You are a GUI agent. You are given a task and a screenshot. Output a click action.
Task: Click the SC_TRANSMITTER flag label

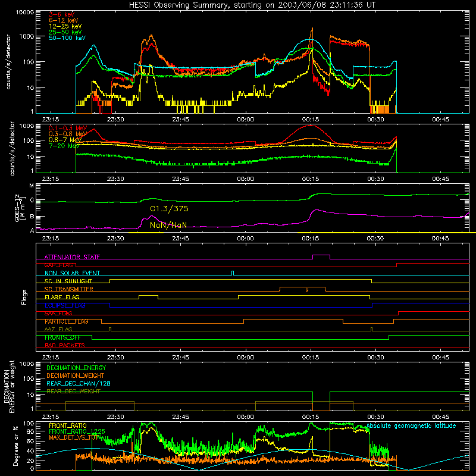tap(68, 289)
